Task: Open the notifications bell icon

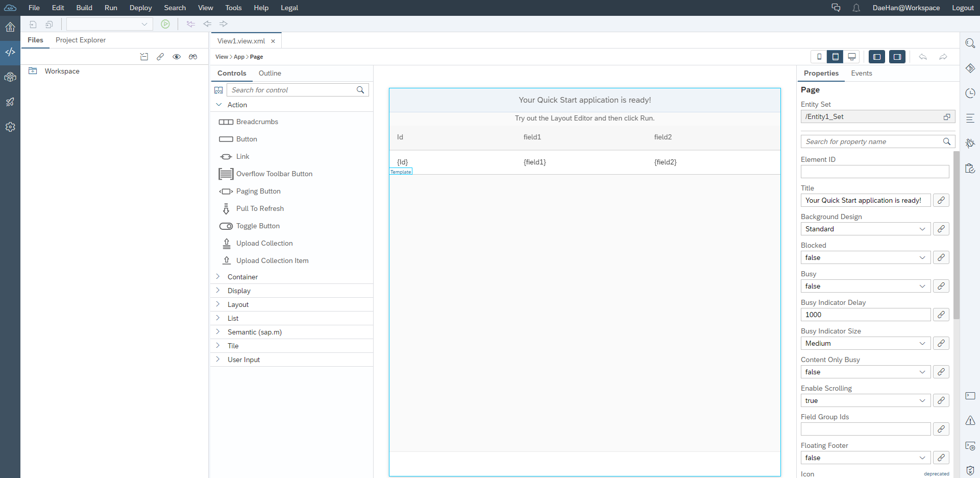Action: 856,8
